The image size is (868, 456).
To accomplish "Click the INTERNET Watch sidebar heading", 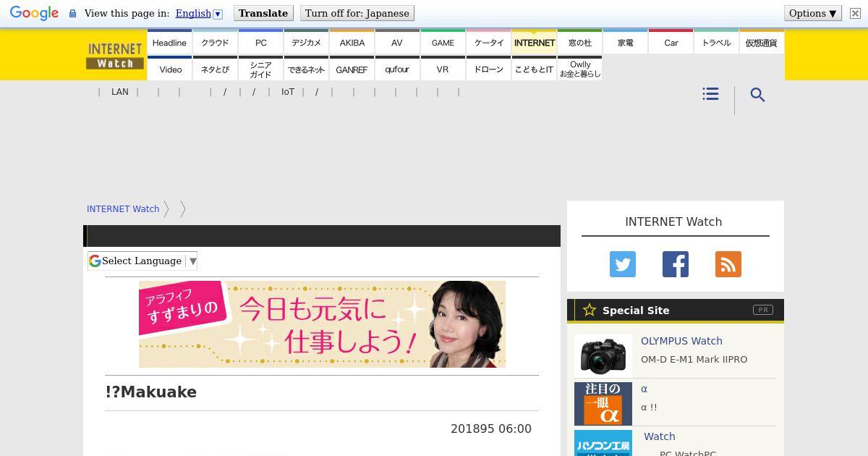I will coord(673,221).
